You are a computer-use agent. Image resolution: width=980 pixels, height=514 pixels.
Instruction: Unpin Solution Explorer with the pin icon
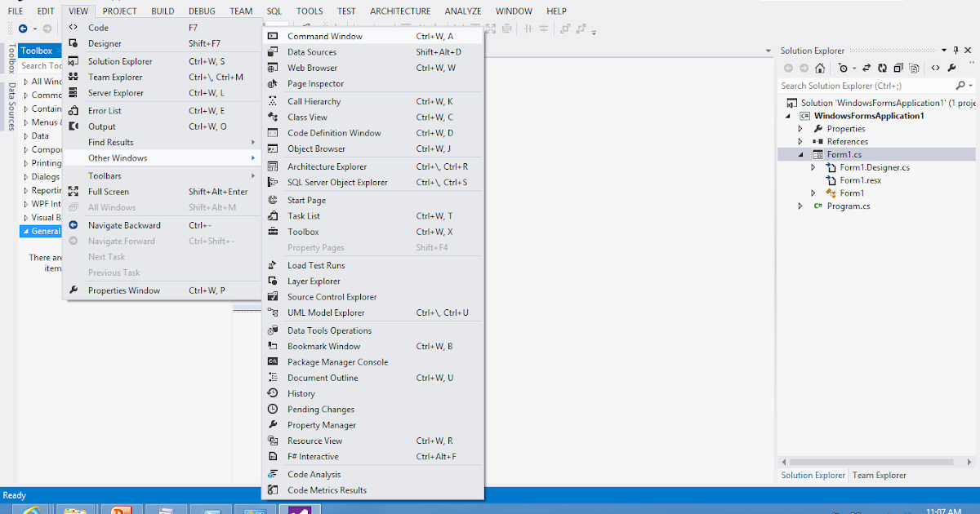955,50
